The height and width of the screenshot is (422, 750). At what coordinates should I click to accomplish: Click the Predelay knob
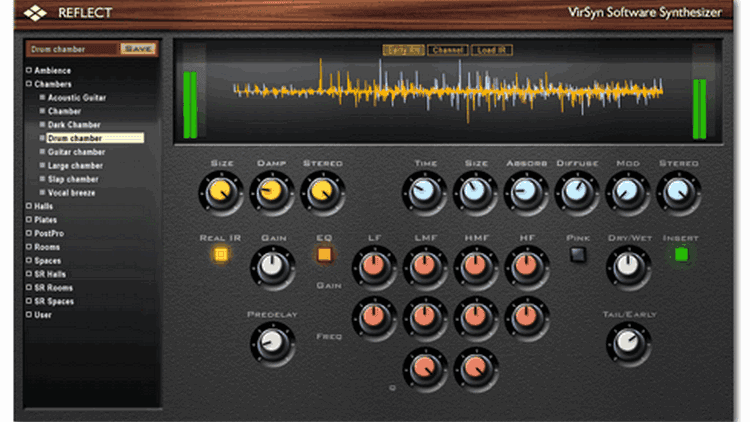click(x=271, y=343)
